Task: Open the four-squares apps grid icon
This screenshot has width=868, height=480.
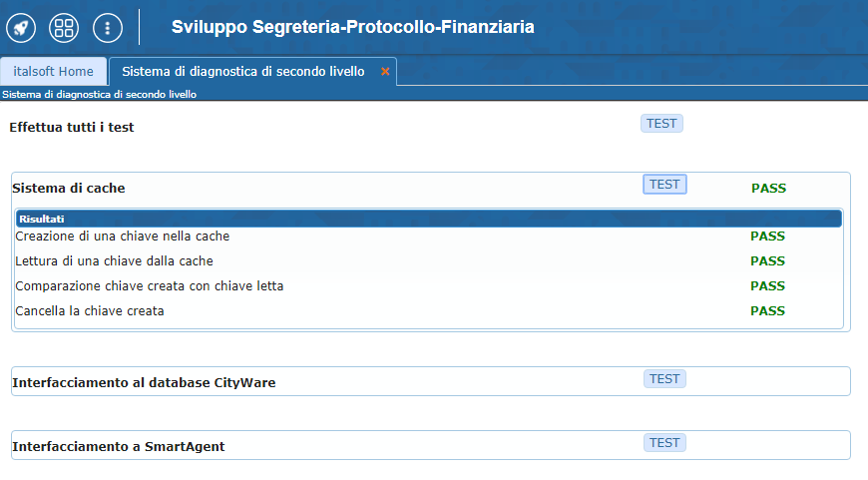Action: (64, 27)
